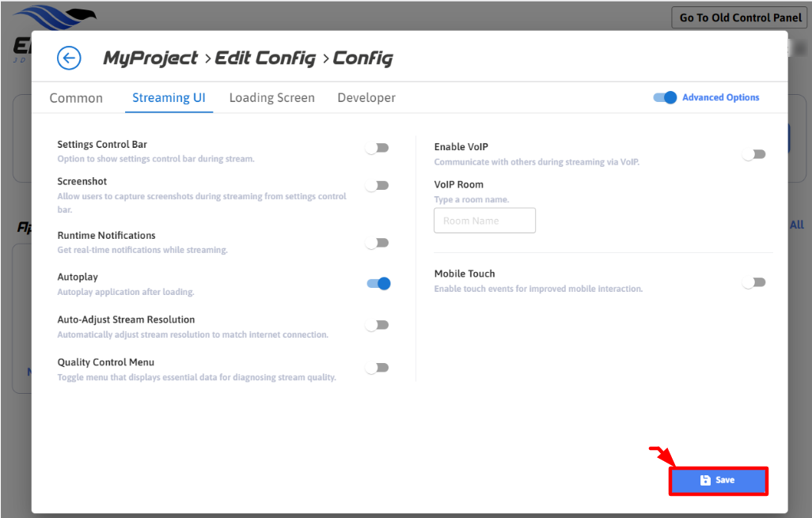Click MyProject in the breadcrumb title
Image resolution: width=812 pixels, height=518 pixels.
150,58
